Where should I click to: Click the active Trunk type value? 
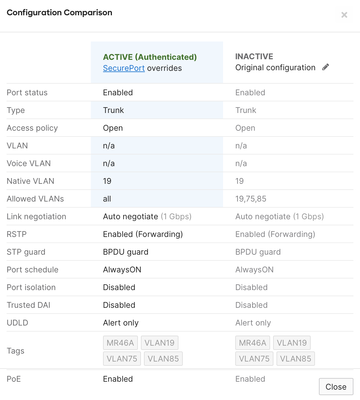click(113, 110)
